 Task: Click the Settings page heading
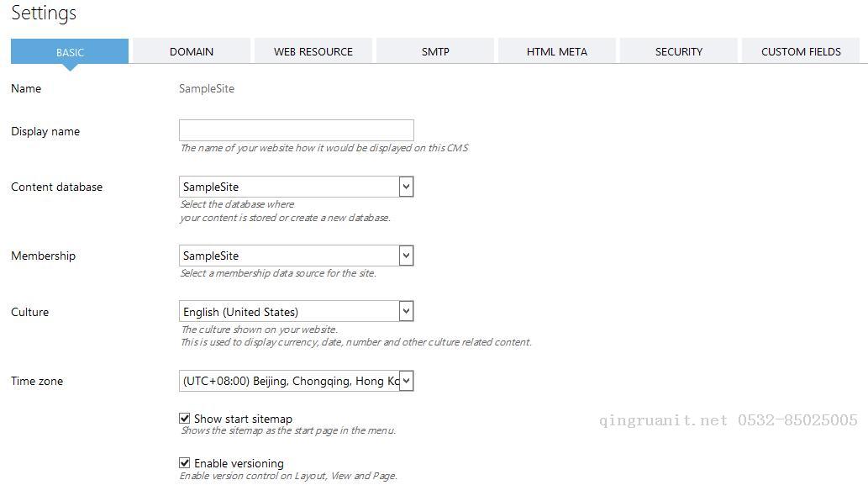point(44,13)
